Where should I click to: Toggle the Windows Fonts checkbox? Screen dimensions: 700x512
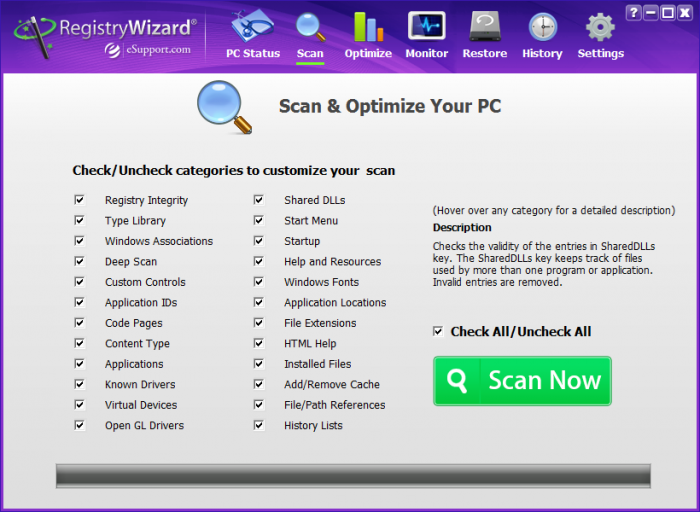click(259, 282)
